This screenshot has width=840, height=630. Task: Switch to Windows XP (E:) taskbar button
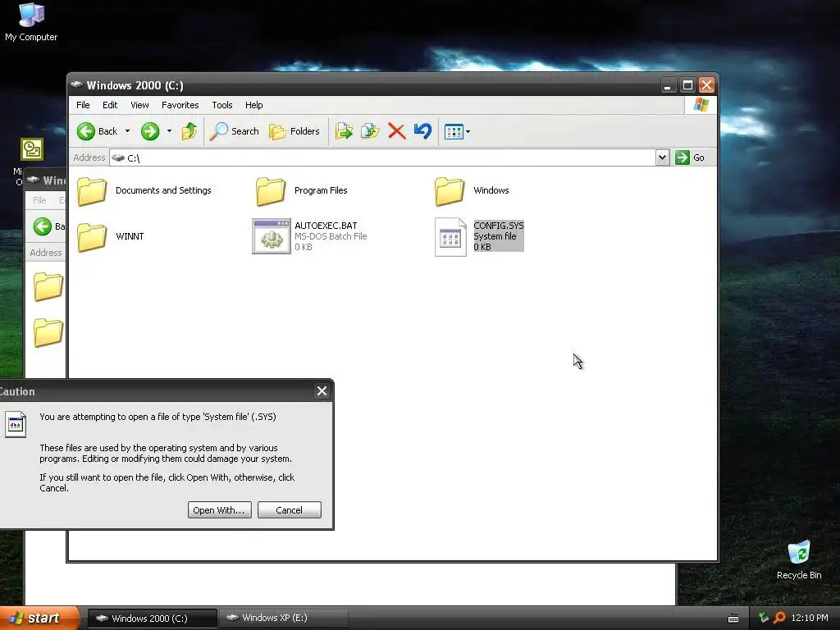tap(283, 619)
